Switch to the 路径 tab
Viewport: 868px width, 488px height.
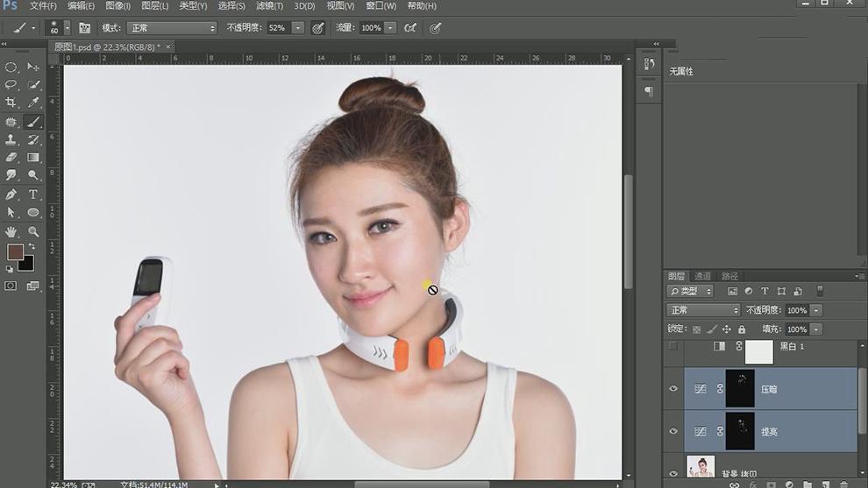point(729,276)
